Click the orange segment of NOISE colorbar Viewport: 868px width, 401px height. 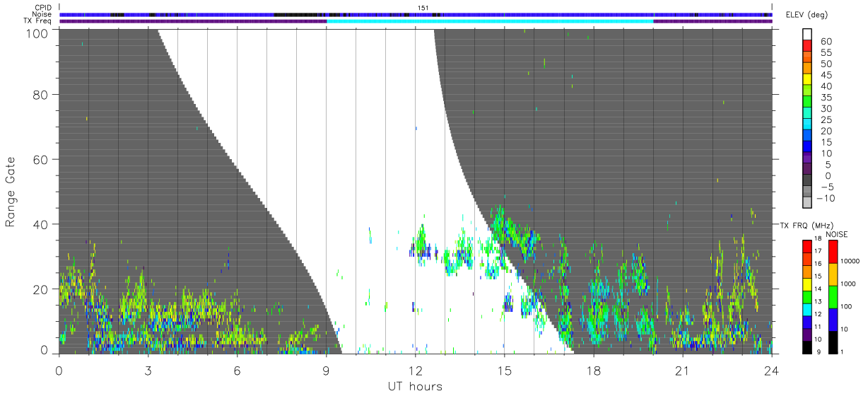[832, 274]
